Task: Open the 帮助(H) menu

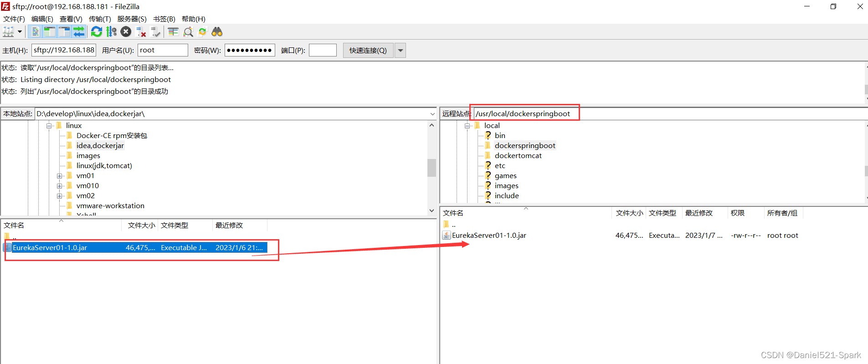Action: [x=194, y=19]
